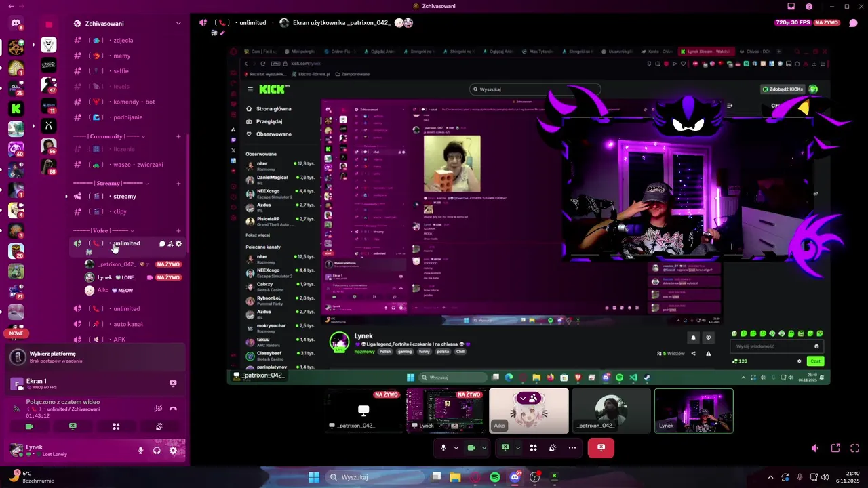Screen dimensions: 868x488
Task: End call with red disconnect button
Action: (x=601, y=448)
